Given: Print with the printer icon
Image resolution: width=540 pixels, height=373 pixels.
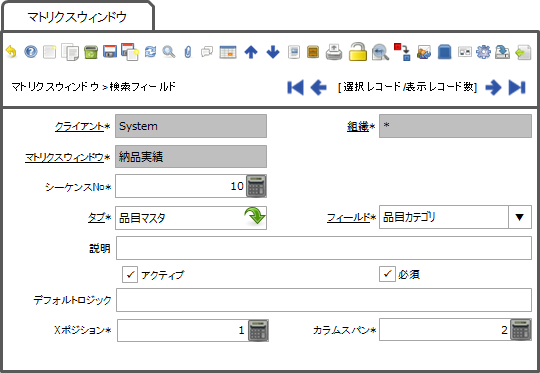Looking at the screenshot, I should [334, 52].
